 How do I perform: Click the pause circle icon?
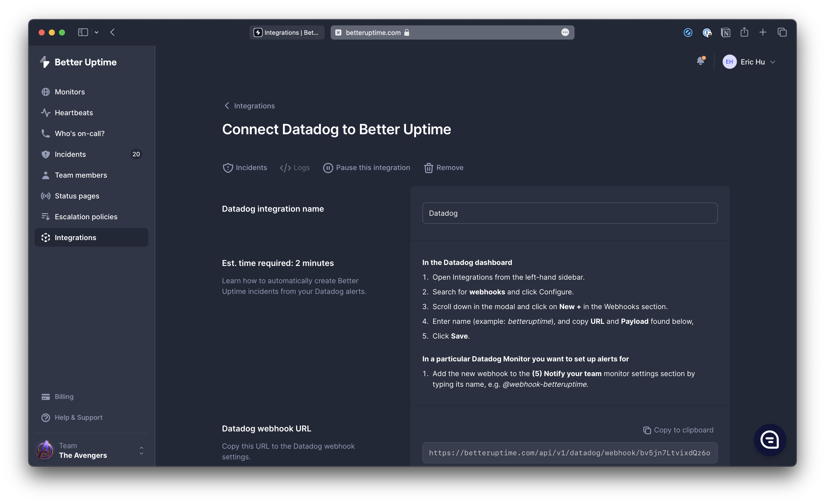328,168
